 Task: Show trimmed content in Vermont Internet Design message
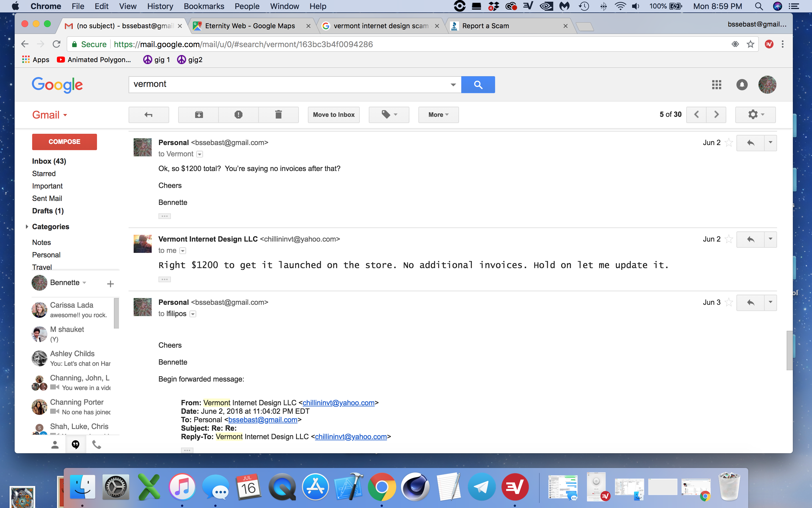click(164, 279)
